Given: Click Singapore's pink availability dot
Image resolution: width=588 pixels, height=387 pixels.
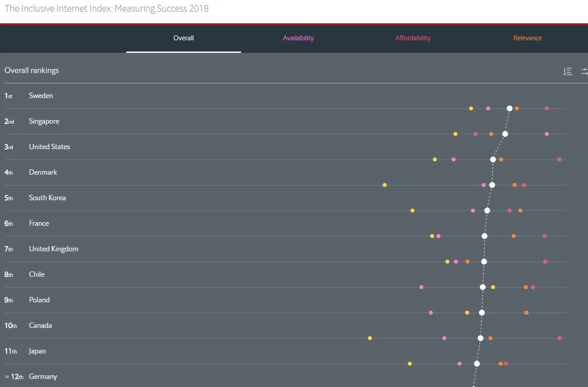Looking at the screenshot, I should pos(547,134).
